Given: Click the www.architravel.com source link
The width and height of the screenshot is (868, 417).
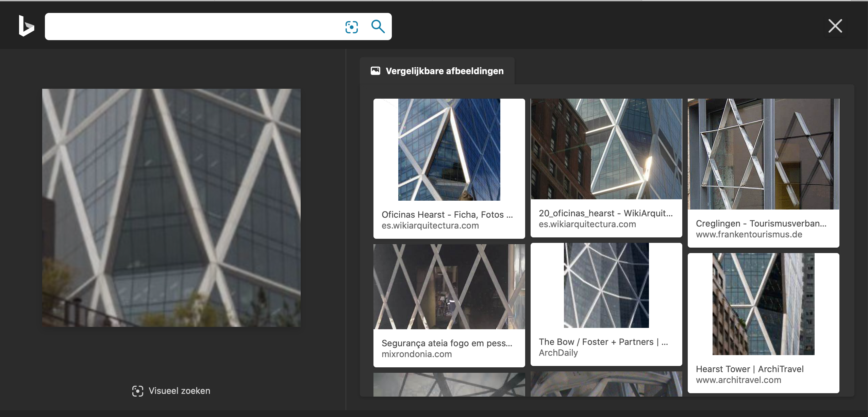Looking at the screenshot, I should pos(738,380).
